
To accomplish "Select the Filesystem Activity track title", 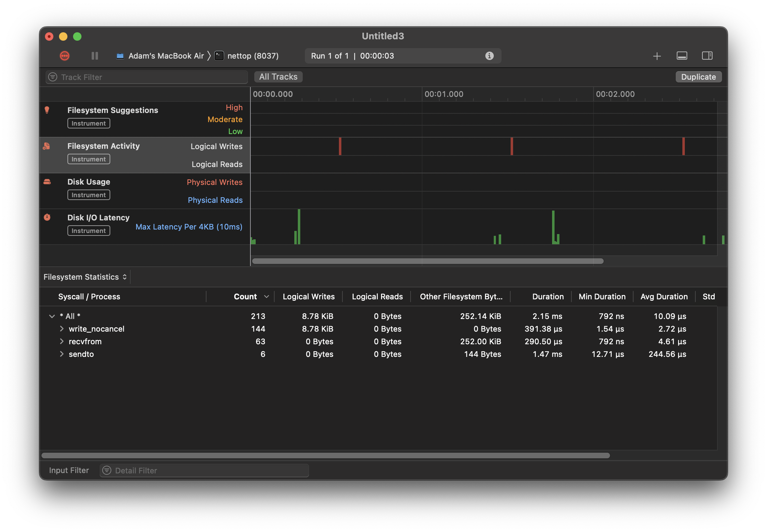I will pos(104,146).
